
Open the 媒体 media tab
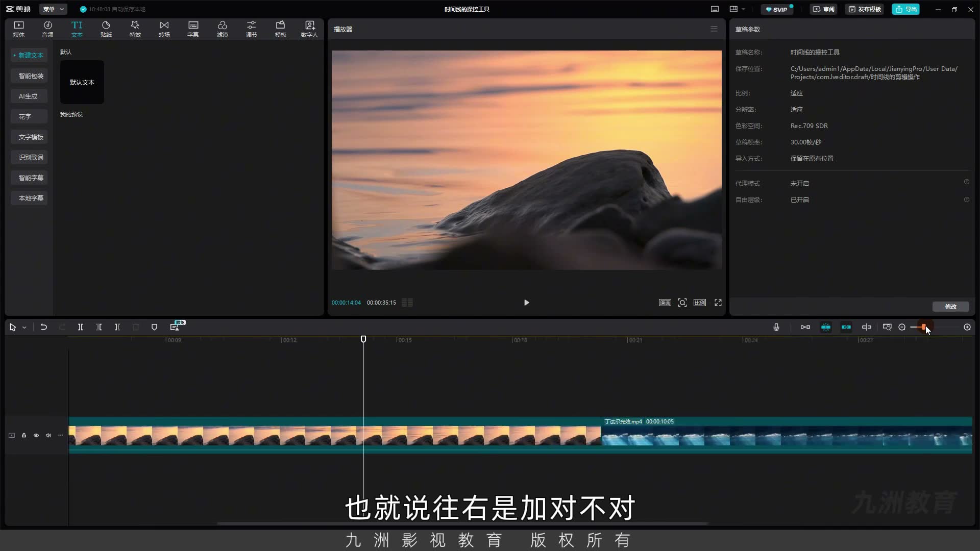click(x=19, y=29)
